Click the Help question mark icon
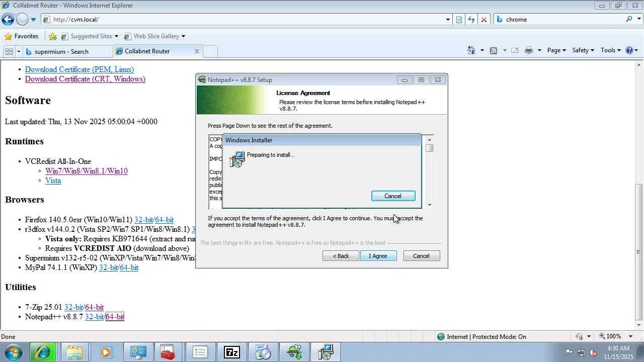The image size is (644, 362). click(x=629, y=50)
